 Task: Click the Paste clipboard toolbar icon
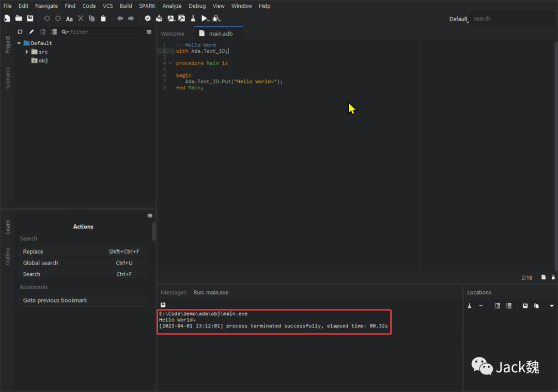[x=103, y=19]
